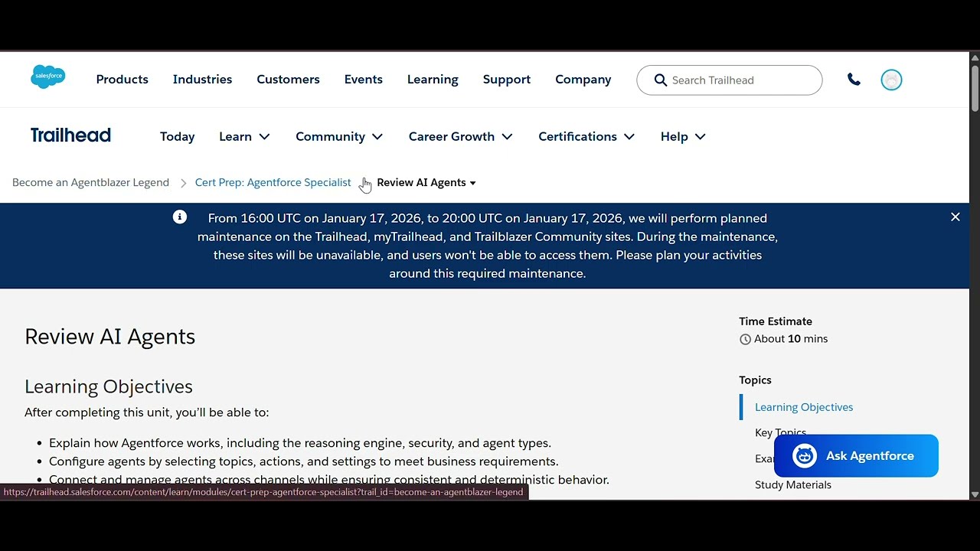Click bullet 'Explain how Agentforce works'
This screenshot has height=551, width=980.
(300, 443)
